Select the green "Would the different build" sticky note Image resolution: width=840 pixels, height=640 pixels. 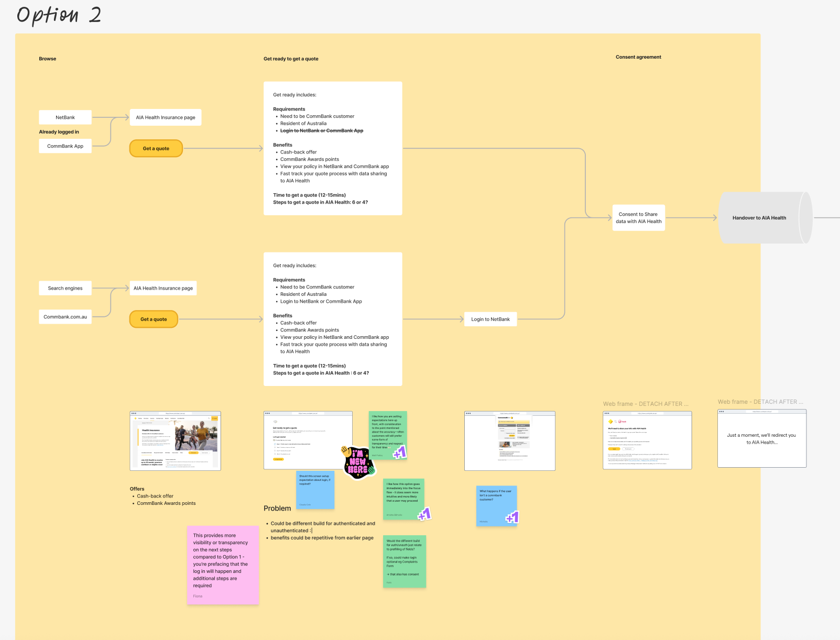pyautogui.click(x=405, y=561)
